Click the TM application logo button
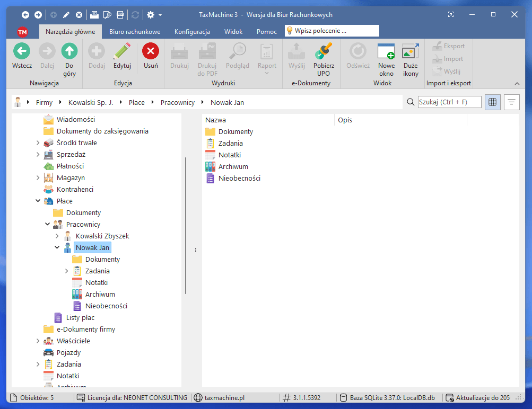532x409 pixels. coord(22,32)
